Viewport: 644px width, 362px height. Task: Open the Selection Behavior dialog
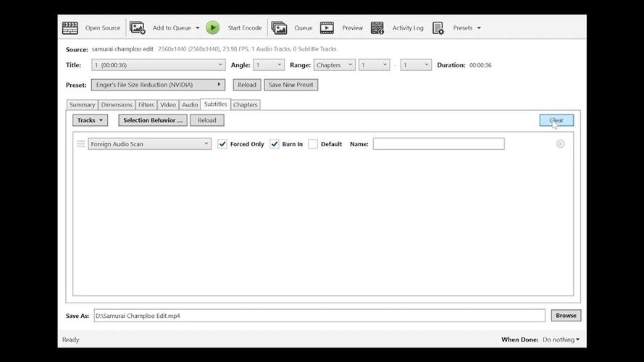tap(153, 120)
